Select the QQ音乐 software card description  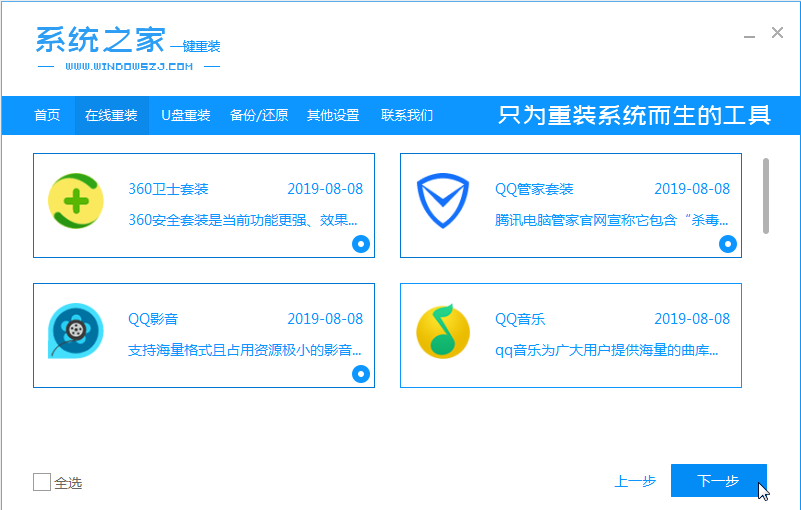(x=607, y=351)
